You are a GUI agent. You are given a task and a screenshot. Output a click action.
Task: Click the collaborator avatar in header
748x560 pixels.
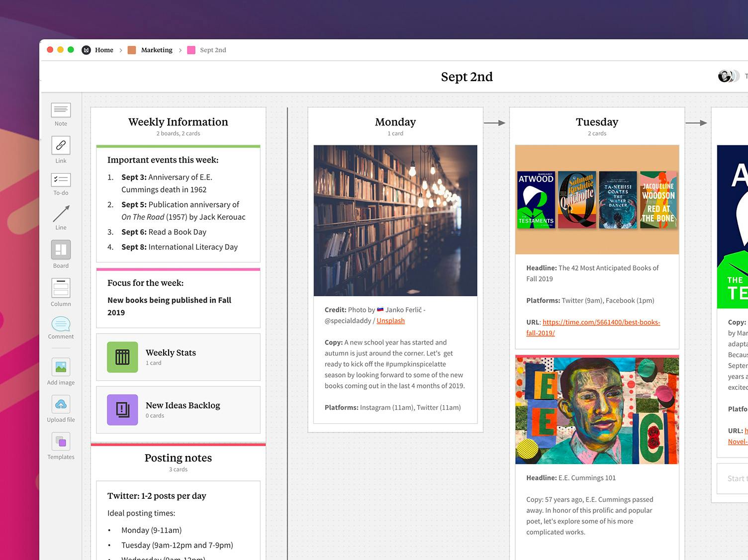pos(726,76)
